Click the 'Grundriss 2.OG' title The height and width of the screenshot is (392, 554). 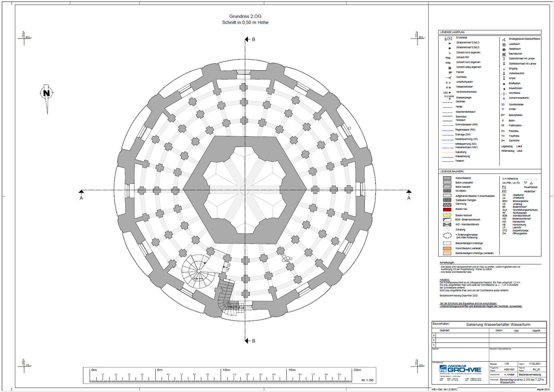tap(245, 16)
